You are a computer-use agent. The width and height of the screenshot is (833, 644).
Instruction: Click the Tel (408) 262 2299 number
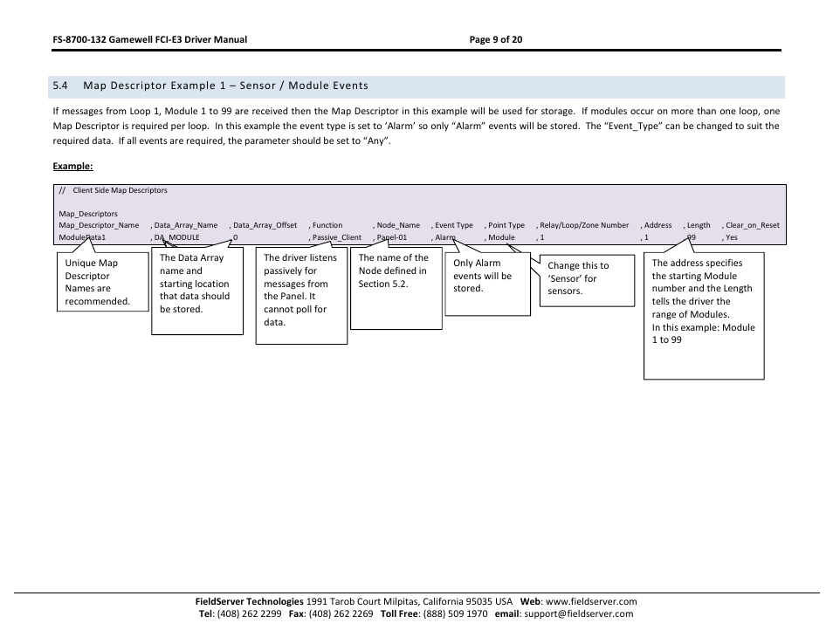pyautogui.click(x=249, y=613)
